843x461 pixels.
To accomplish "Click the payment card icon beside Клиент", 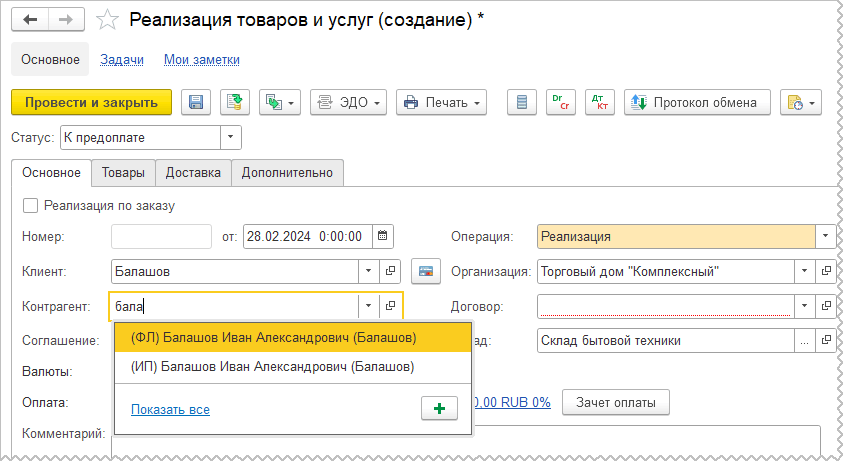I will point(425,271).
